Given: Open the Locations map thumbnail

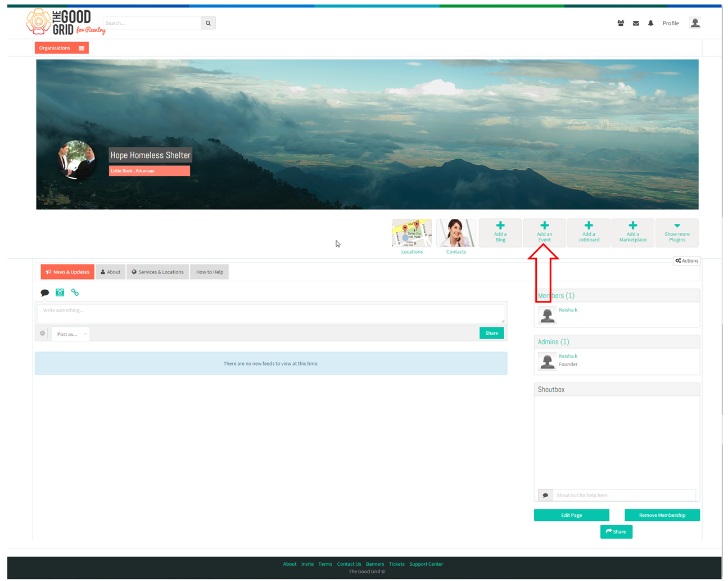Looking at the screenshot, I should tap(412, 233).
